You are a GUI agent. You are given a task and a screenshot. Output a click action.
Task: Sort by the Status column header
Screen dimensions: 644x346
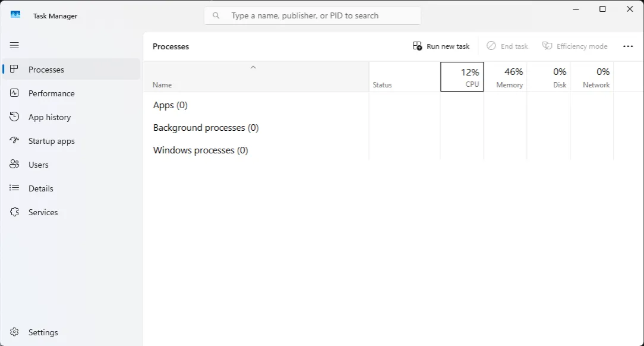click(x=404, y=77)
